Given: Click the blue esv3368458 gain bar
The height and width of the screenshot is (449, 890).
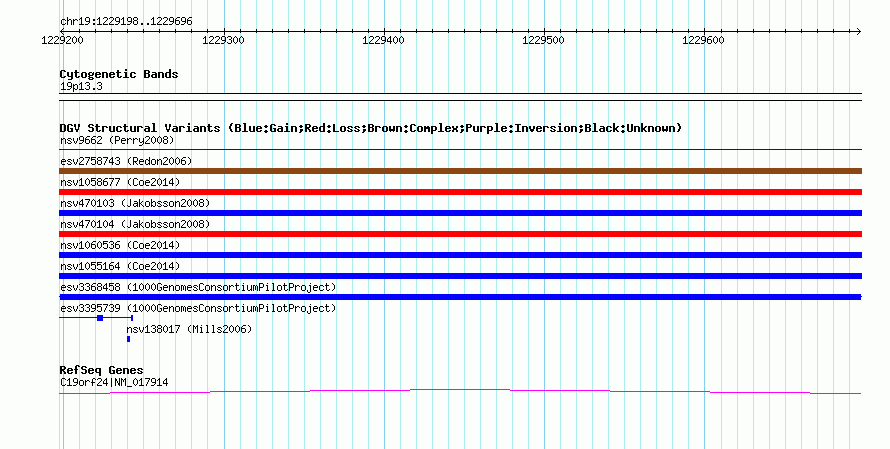Looking at the screenshot, I should click(x=460, y=297).
